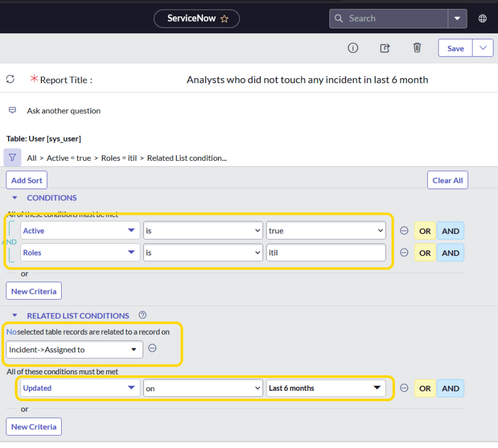Image resolution: width=498 pixels, height=448 pixels.
Task: Open the Last 6 months dropdown
Action: (x=326, y=388)
